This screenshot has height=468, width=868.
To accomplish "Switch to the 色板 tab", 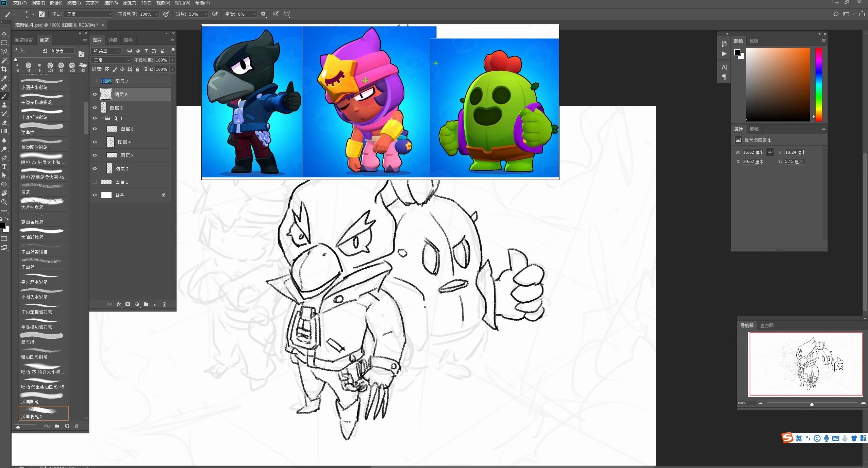I will click(754, 41).
